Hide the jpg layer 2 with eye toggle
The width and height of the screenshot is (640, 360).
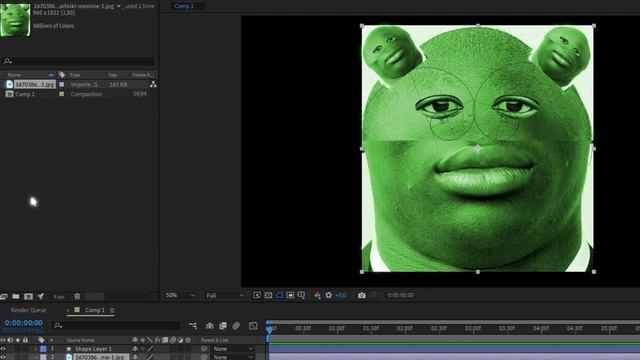tap(3, 357)
